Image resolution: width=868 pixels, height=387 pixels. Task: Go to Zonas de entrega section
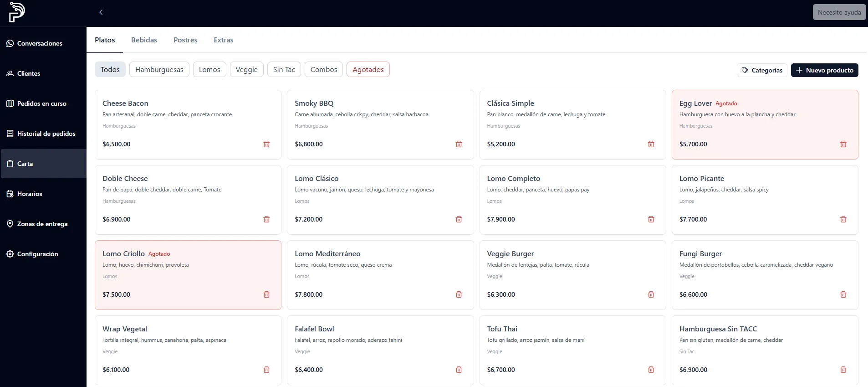(42, 224)
